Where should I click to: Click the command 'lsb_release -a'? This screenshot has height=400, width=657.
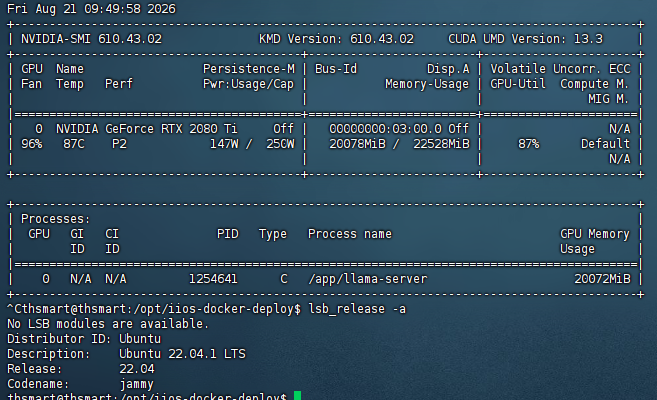357,309
